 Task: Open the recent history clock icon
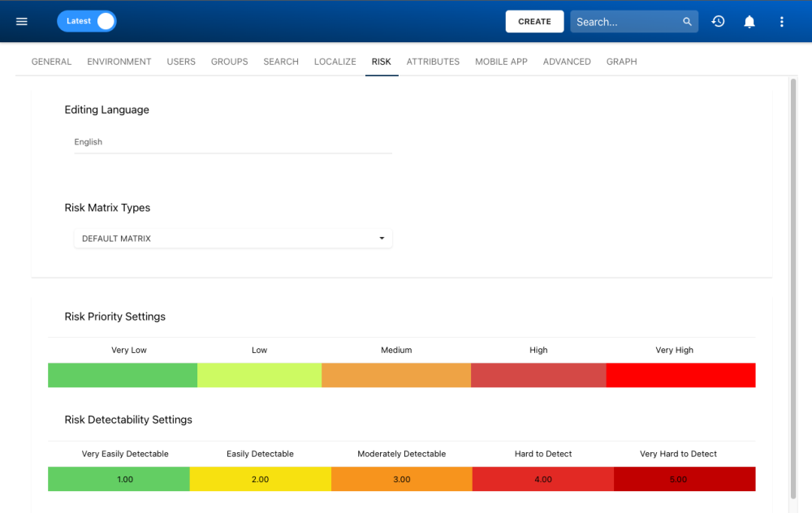point(718,21)
